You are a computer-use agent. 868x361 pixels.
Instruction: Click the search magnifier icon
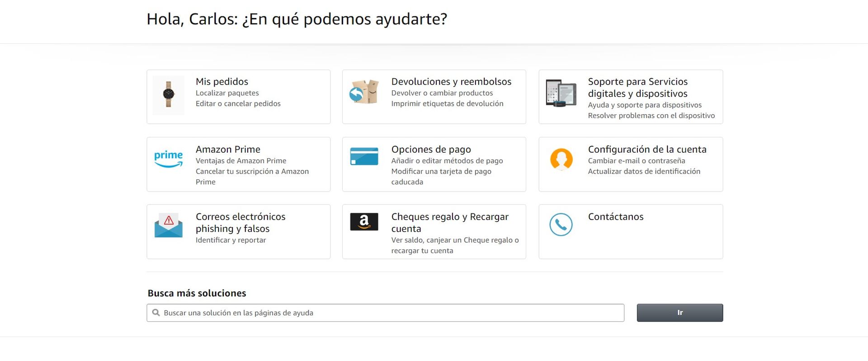tap(156, 313)
